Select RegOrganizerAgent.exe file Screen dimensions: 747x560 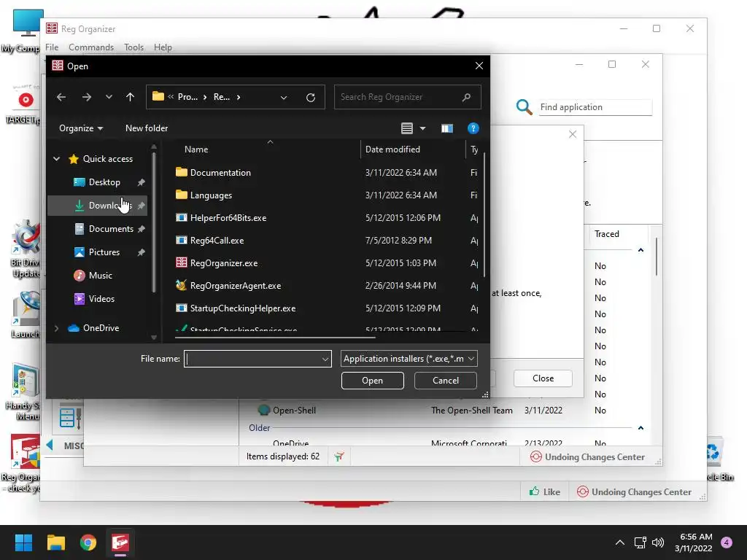(236, 286)
